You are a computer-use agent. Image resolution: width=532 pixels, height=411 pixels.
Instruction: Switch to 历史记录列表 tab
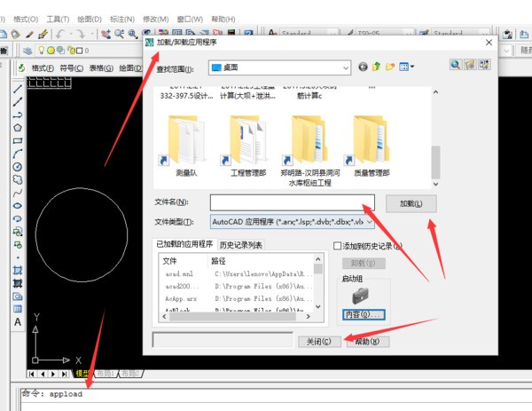[240, 245]
